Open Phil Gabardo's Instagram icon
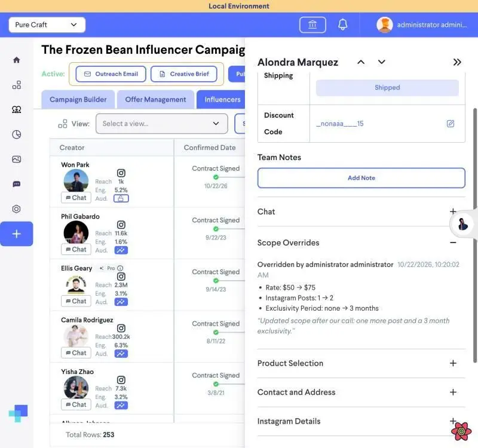Viewport: 478px width, 448px height. (121, 225)
